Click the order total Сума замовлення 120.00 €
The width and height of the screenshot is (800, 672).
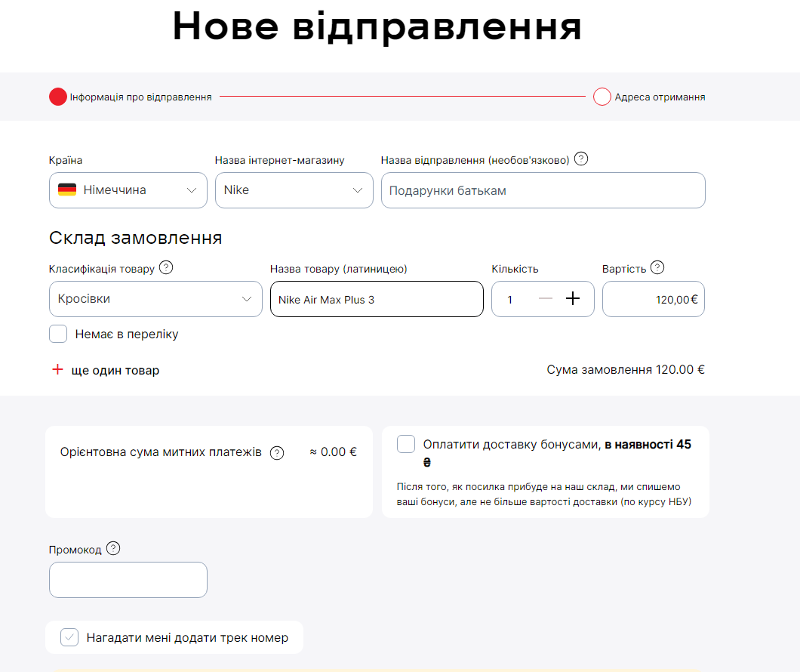click(626, 369)
